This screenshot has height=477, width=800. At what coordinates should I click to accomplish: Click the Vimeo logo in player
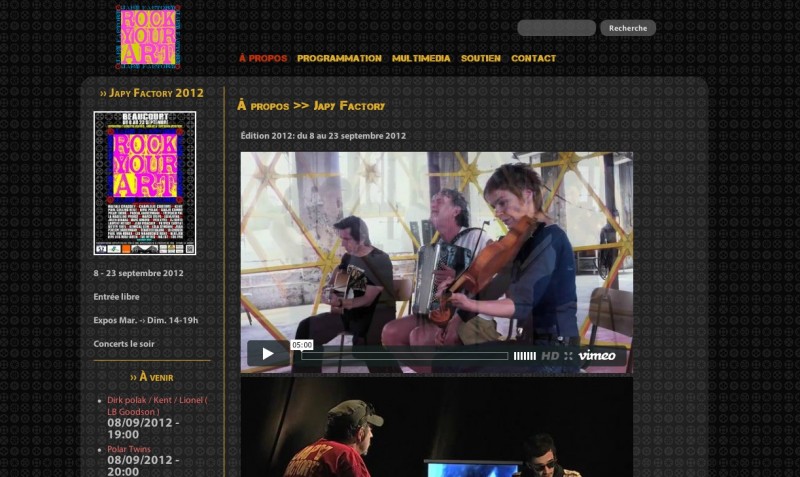pyautogui.click(x=597, y=356)
